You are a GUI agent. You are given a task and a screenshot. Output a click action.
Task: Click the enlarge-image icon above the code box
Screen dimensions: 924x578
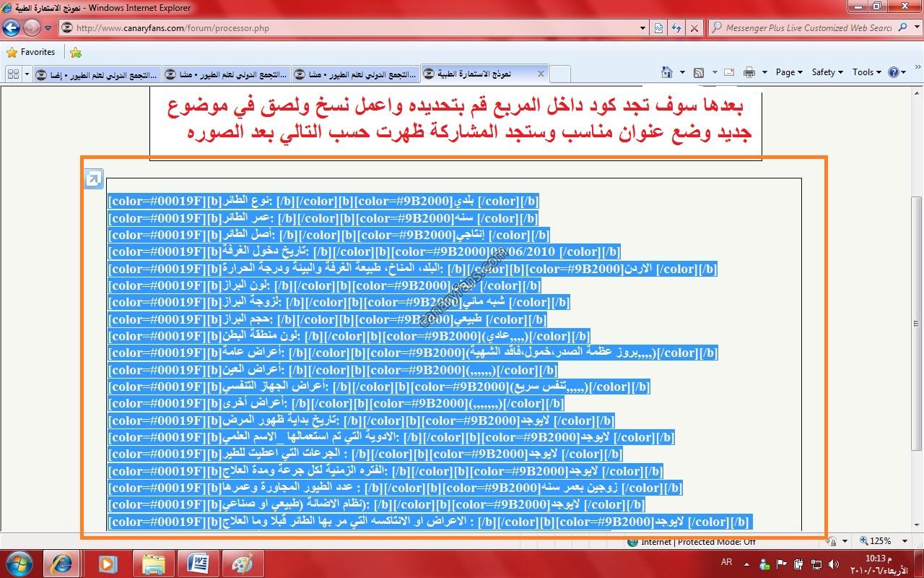pyautogui.click(x=94, y=179)
